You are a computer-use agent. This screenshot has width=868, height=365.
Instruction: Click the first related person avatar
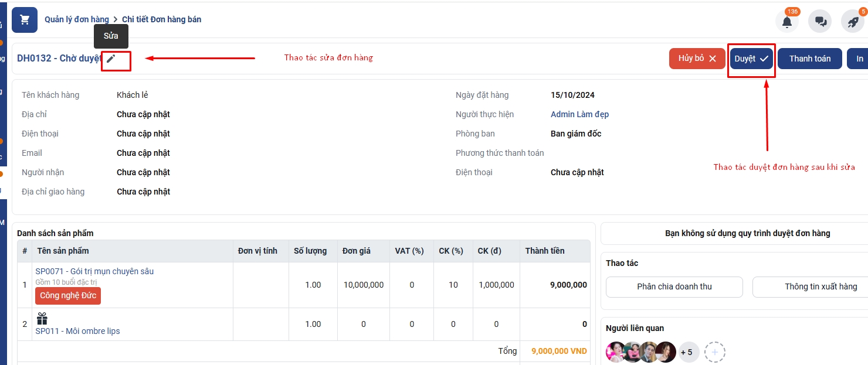click(615, 352)
